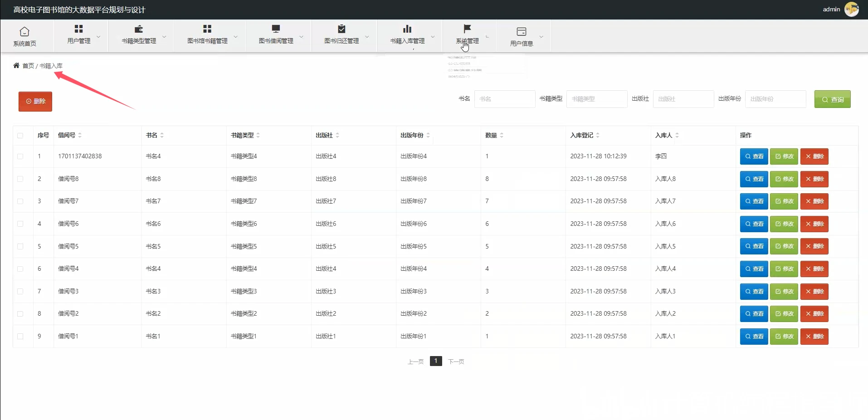868x420 pixels.
Task: Toggle the select-all checkbox in table header
Action: 20,135
